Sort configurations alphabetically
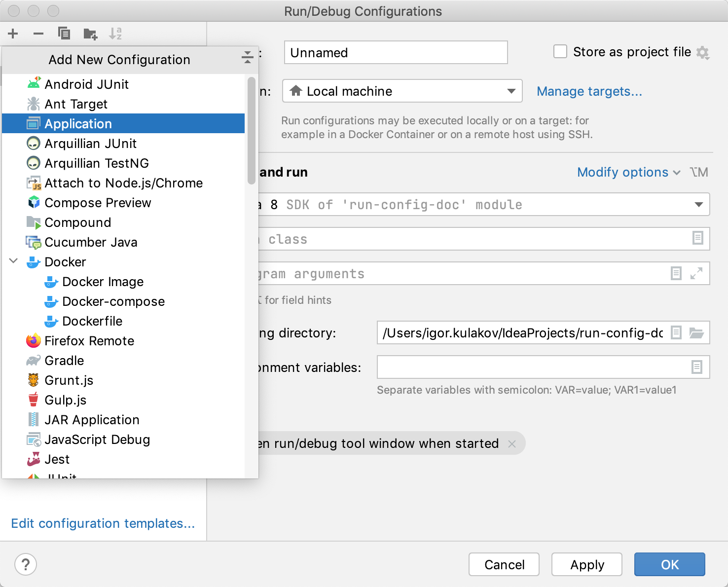This screenshot has height=587, width=728. coord(116,34)
